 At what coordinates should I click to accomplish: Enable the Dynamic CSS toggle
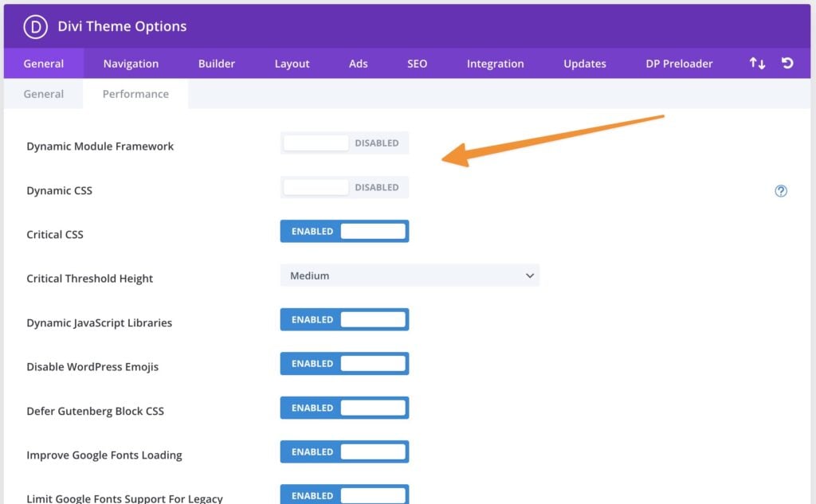pyautogui.click(x=344, y=187)
